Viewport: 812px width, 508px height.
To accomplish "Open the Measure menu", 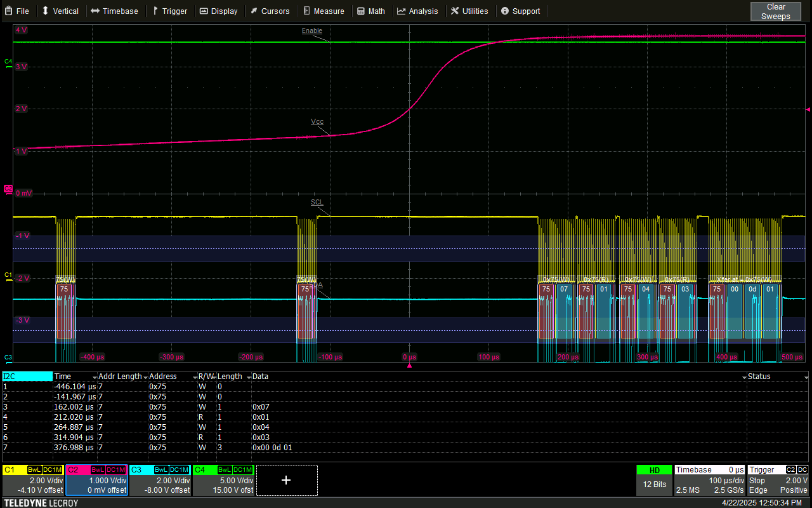I will click(x=324, y=11).
